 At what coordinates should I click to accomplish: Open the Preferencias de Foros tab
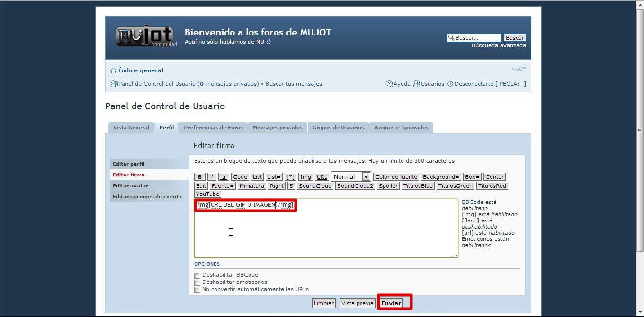coord(213,128)
